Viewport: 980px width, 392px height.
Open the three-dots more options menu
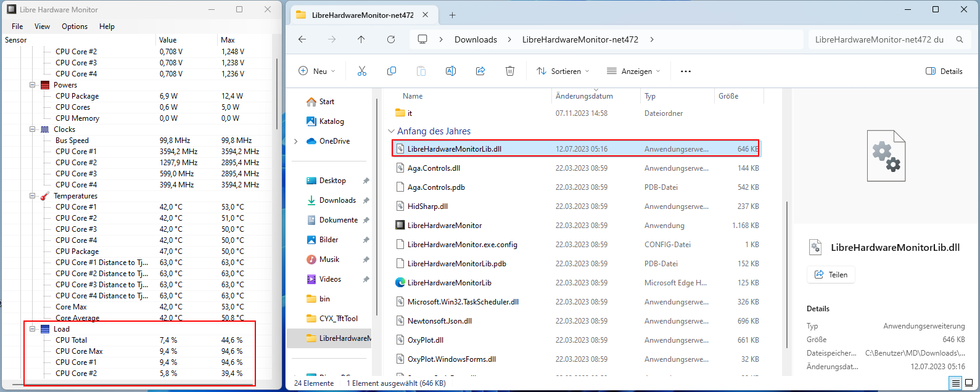[686, 71]
